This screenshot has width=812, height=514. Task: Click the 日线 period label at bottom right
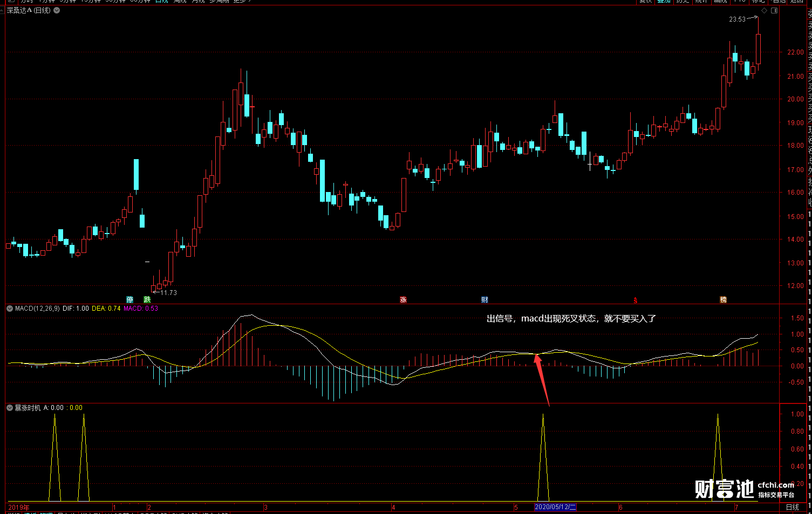point(793,508)
